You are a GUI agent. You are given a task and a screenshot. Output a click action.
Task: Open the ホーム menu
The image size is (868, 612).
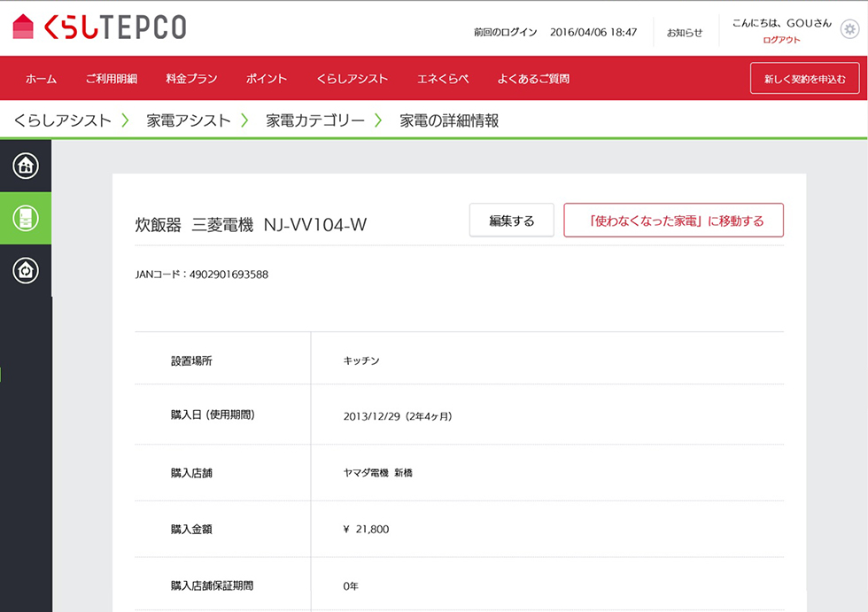(x=41, y=79)
